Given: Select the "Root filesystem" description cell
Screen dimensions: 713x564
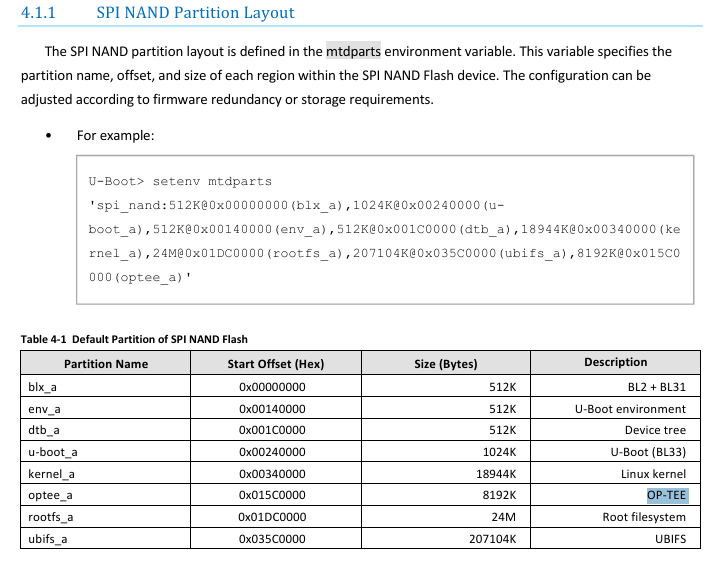Looking at the screenshot, I should 644,518.
